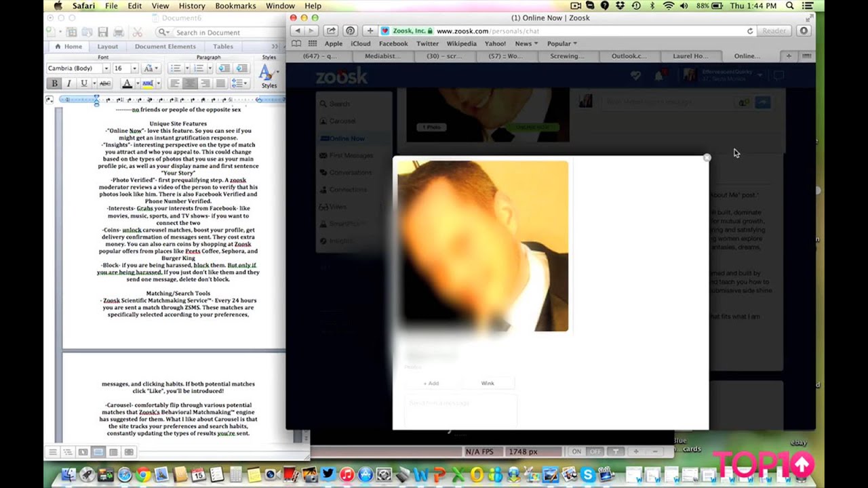Screen dimensions: 868x488
Task: Switch to the Document Elements ribbon tab
Action: (165, 47)
